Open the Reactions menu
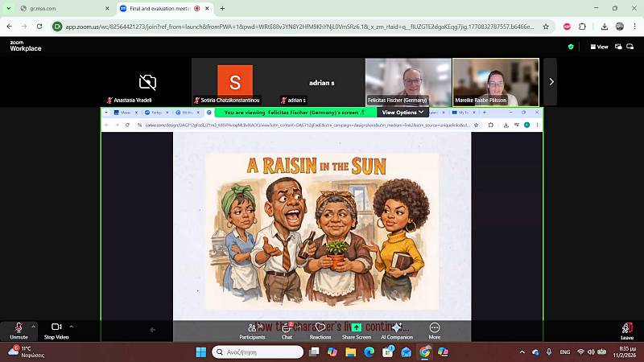Viewport: 644px width, 362px height. point(320,329)
